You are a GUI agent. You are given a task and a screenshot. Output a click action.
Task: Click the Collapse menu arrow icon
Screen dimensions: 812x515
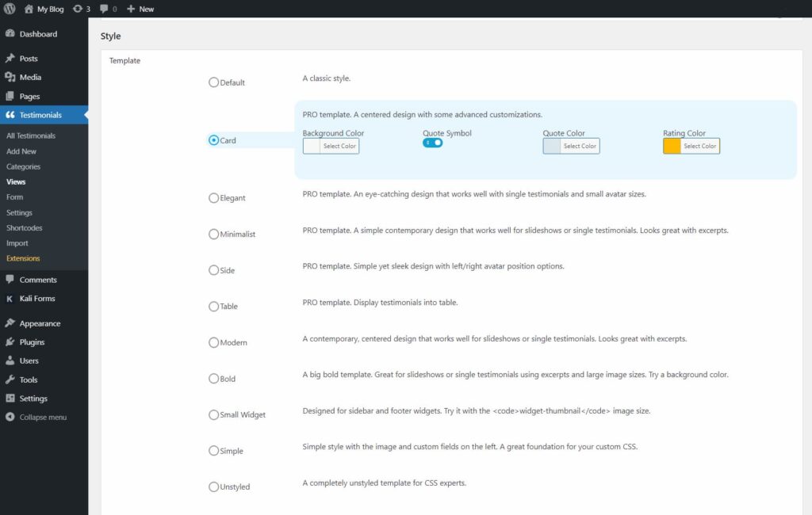pyautogui.click(x=10, y=418)
